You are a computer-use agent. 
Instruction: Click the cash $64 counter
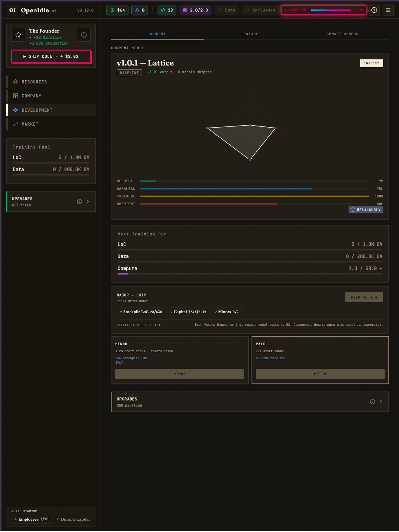[x=117, y=10]
